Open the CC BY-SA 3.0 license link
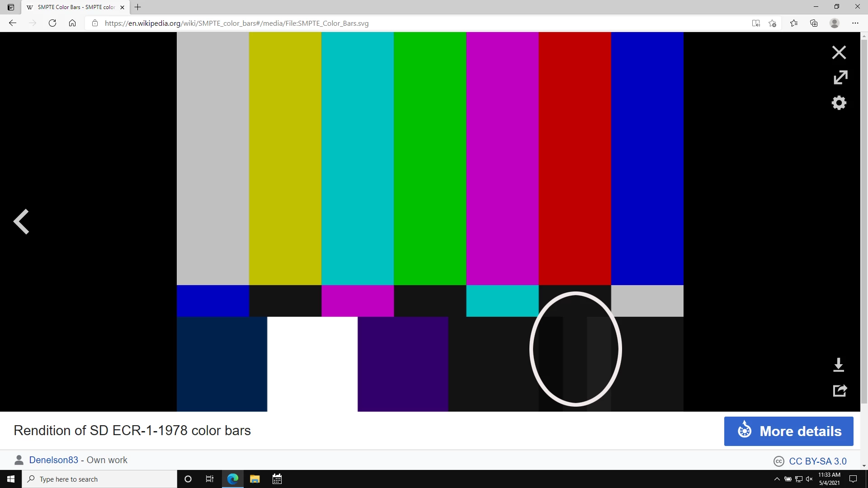The image size is (868, 488). point(817,461)
